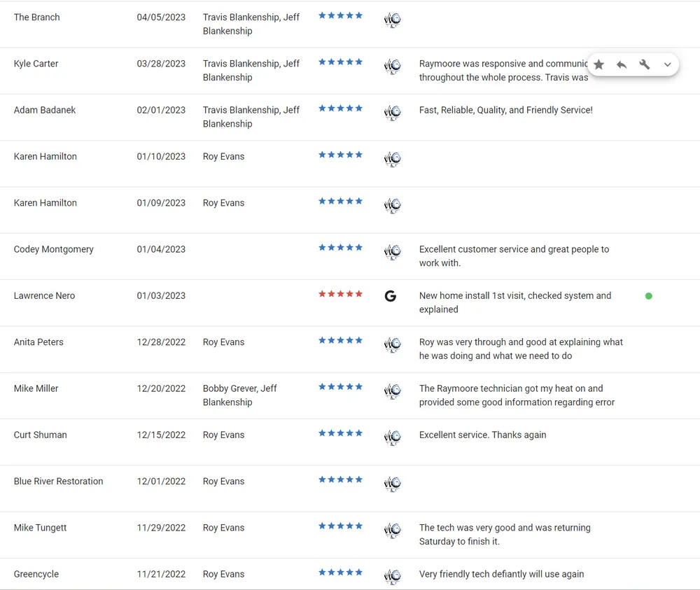
Task: Open Kyle Carter's review comment text
Action: [x=503, y=71]
